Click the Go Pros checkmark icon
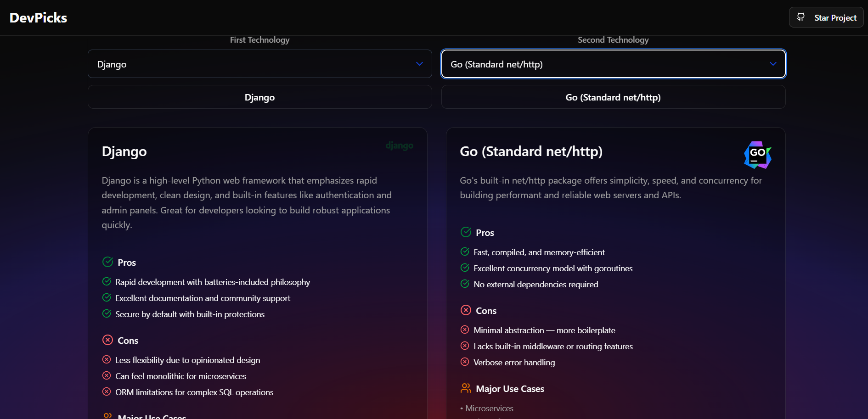 (466, 232)
